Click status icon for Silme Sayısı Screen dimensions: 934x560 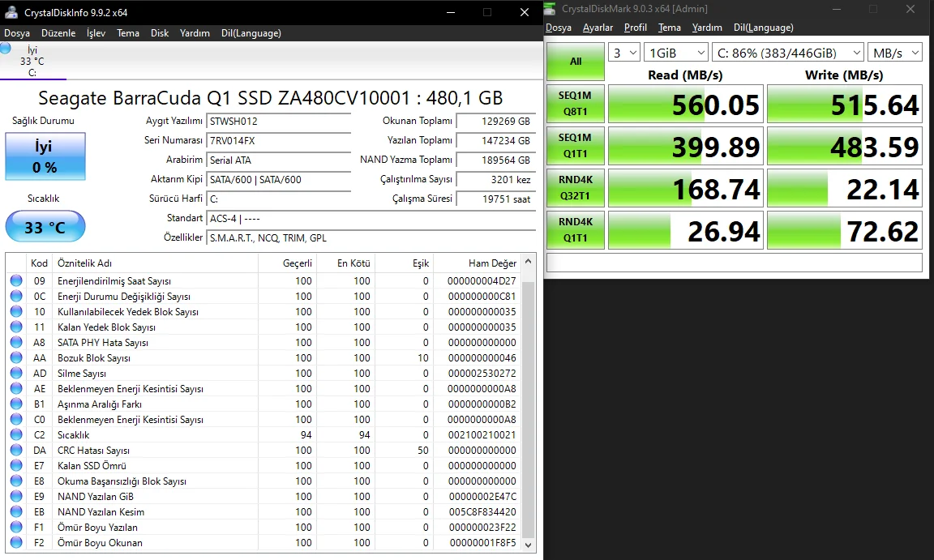tap(16, 374)
